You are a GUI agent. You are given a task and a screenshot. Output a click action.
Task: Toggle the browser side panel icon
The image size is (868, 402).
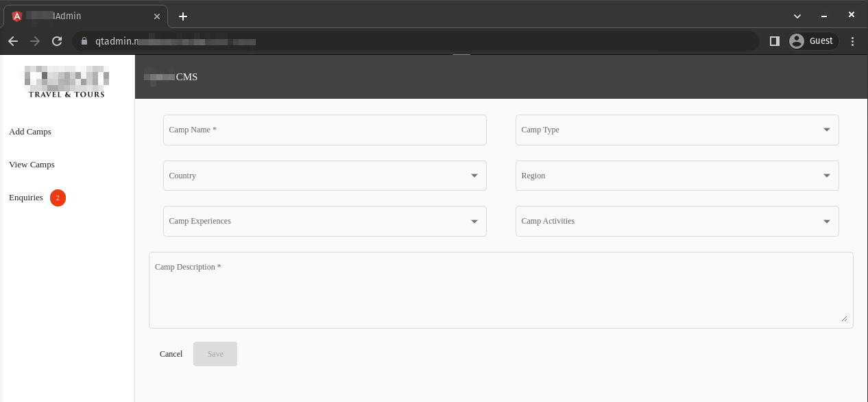point(774,41)
